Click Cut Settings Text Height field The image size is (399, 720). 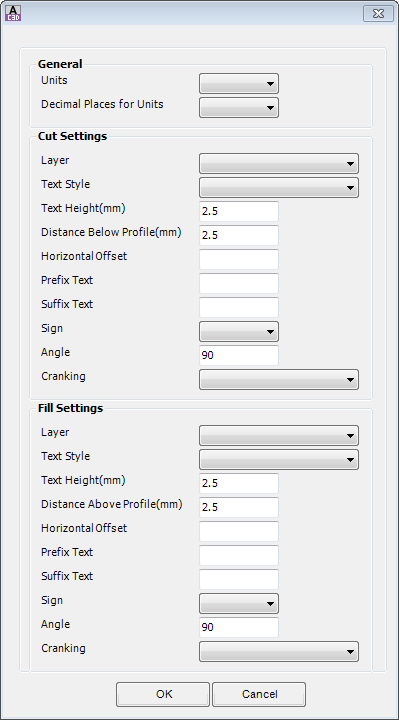click(239, 211)
